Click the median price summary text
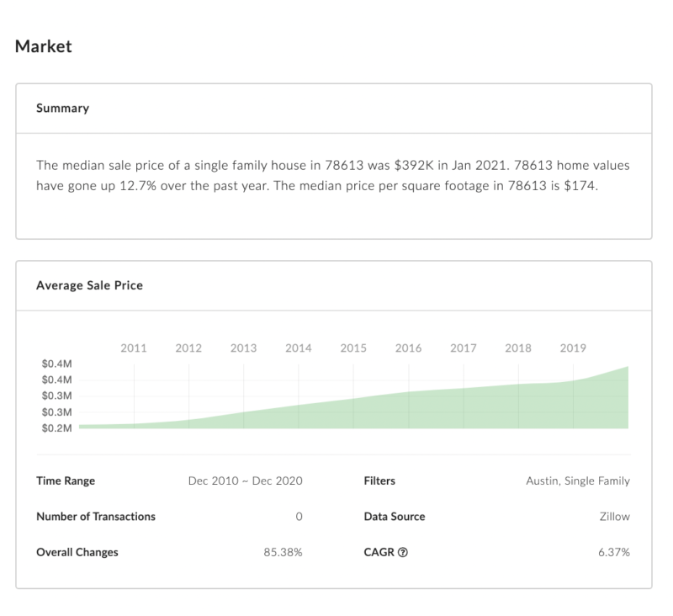 tap(331, 178)
